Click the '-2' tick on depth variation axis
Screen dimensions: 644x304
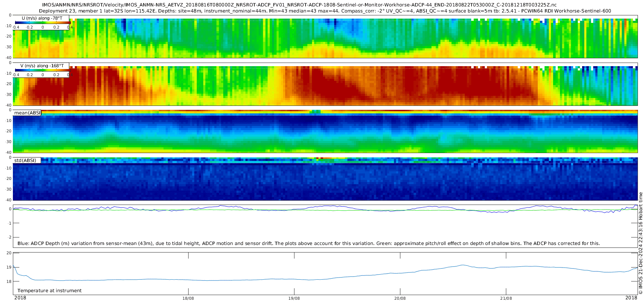tap(9, 237)
